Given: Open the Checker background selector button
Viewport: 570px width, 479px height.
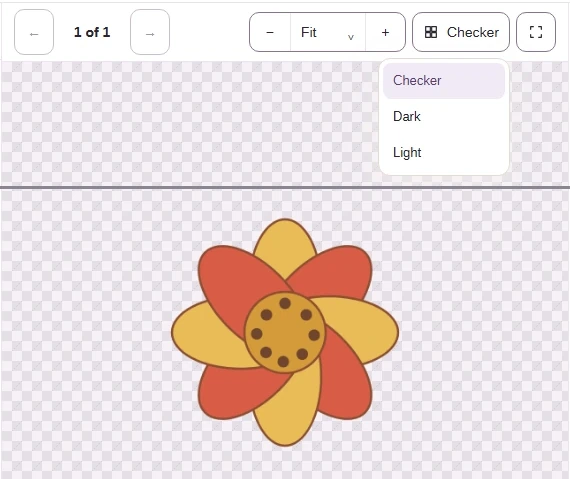Looking at the screenshot, I should pos(461,32).
